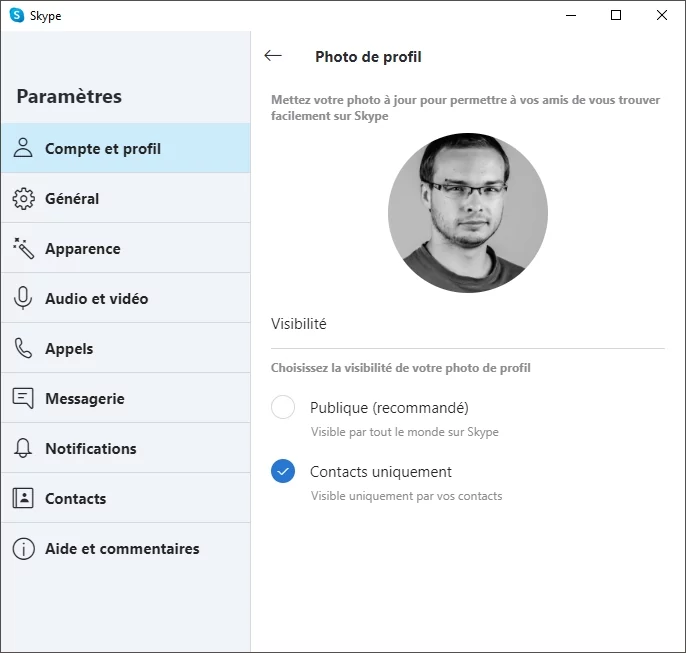Click the 'Mettez votre photo à jour' description
Image resolution: width=686 pixels, height=653 pixels.
pyautogui.click(x=466, y=108)
